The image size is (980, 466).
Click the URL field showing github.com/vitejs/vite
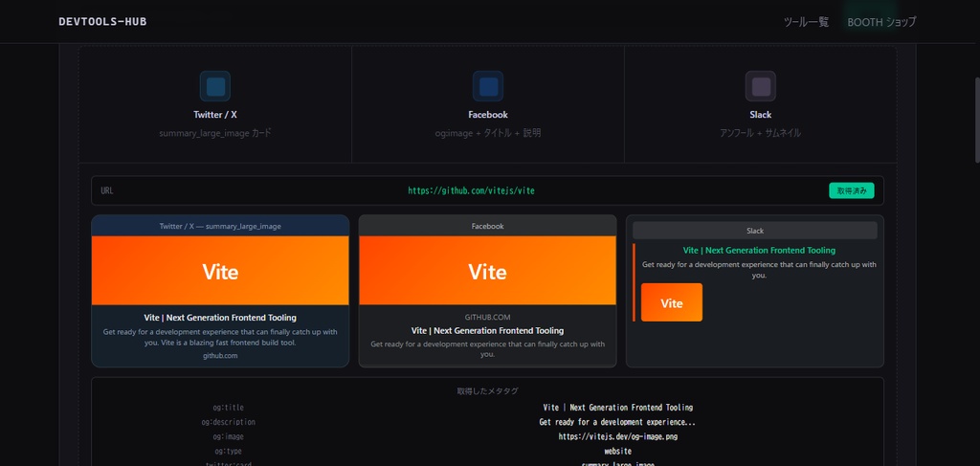[x=487, y=190]
